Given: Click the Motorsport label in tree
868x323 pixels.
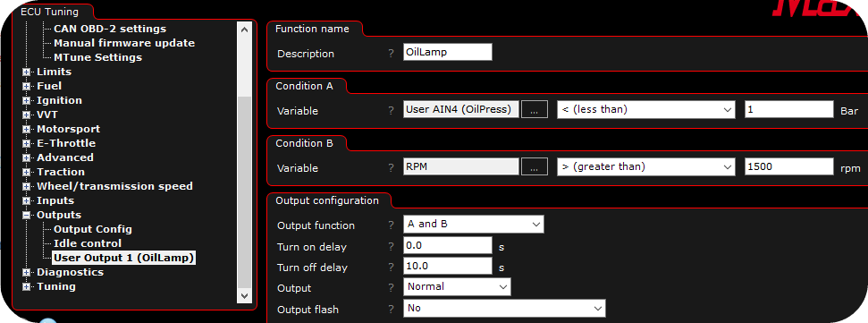Looking at the screenshot, I should click(x=68, y=129).
